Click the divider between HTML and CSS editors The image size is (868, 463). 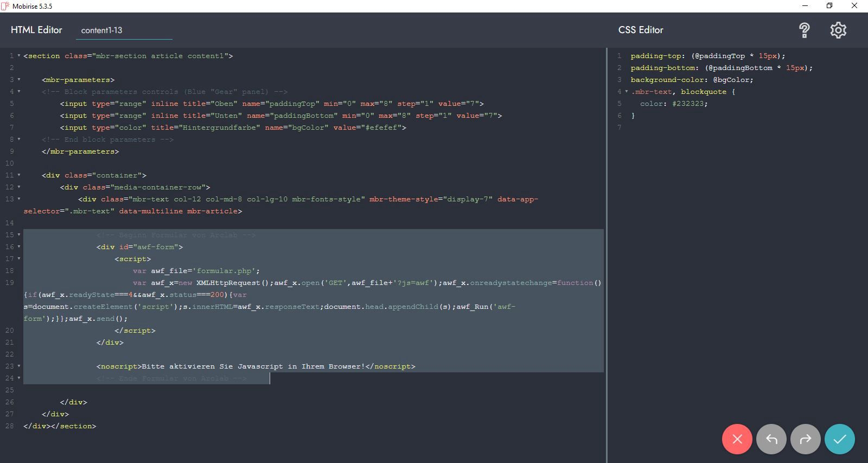[x=607, y=255]
